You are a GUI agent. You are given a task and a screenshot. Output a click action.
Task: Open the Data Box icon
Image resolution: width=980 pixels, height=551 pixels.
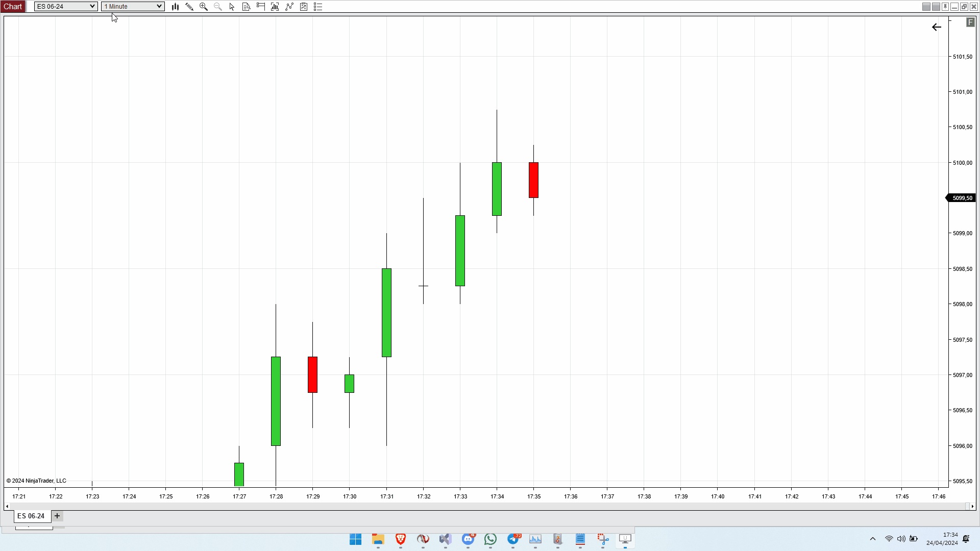pyautogui.click(x=247, y=7)
